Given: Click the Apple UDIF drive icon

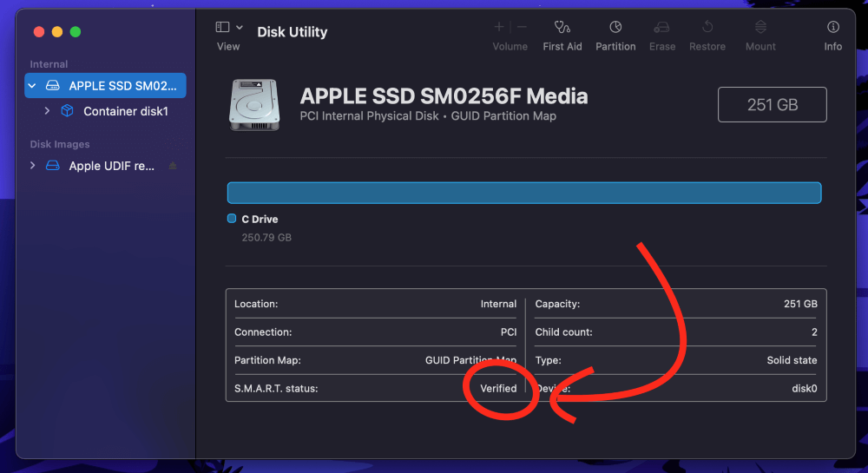Looking at the screenshot, I should tap(53, 166).
